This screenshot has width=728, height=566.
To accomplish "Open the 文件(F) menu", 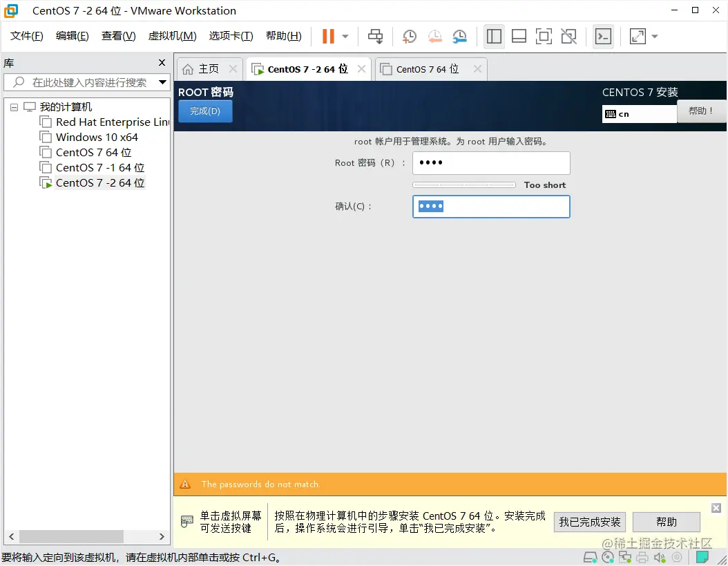I will tap(26, 36).
